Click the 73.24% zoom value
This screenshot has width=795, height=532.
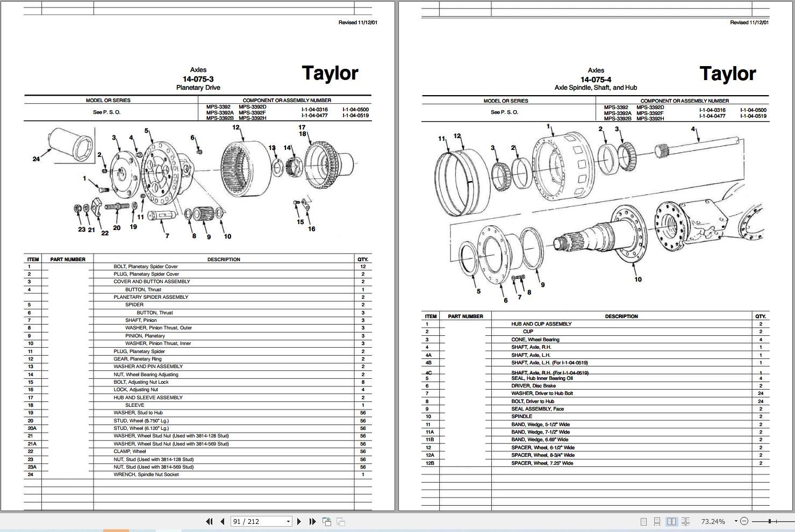[x=713, y=521]
